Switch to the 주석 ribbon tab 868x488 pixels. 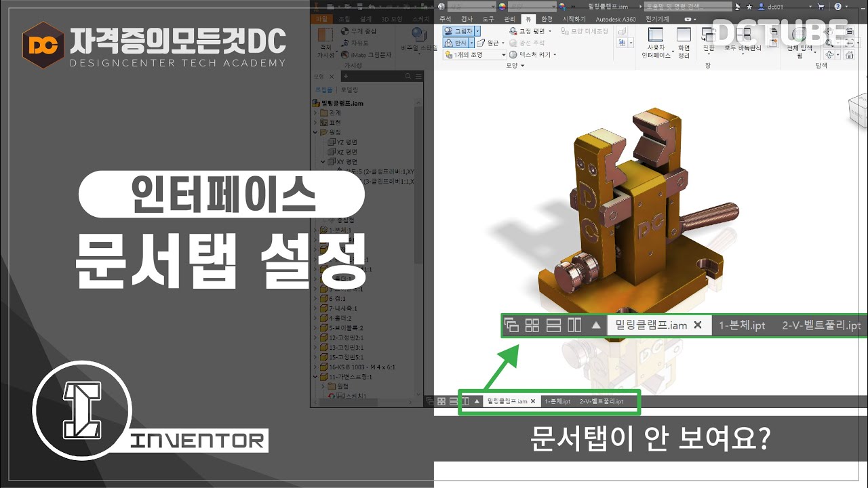point(445,19)
